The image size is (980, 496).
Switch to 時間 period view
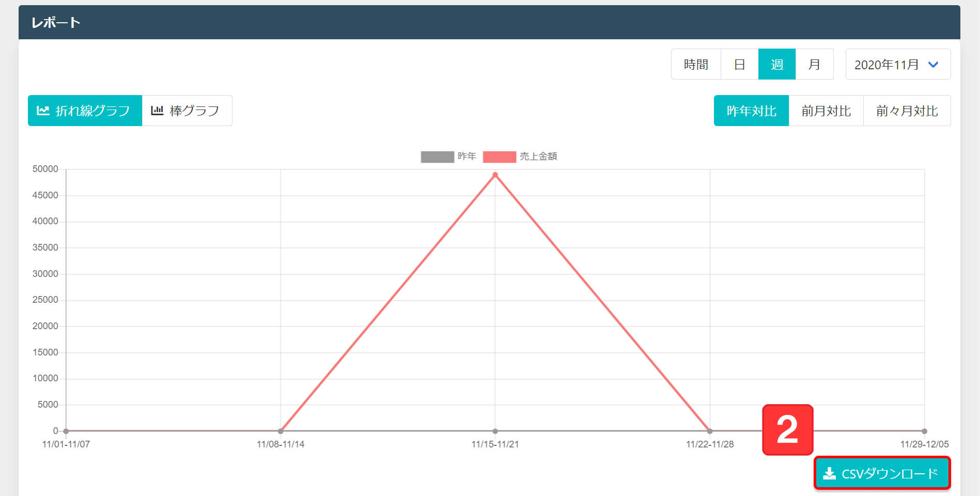pyautogui.click(x=696, y=64)
